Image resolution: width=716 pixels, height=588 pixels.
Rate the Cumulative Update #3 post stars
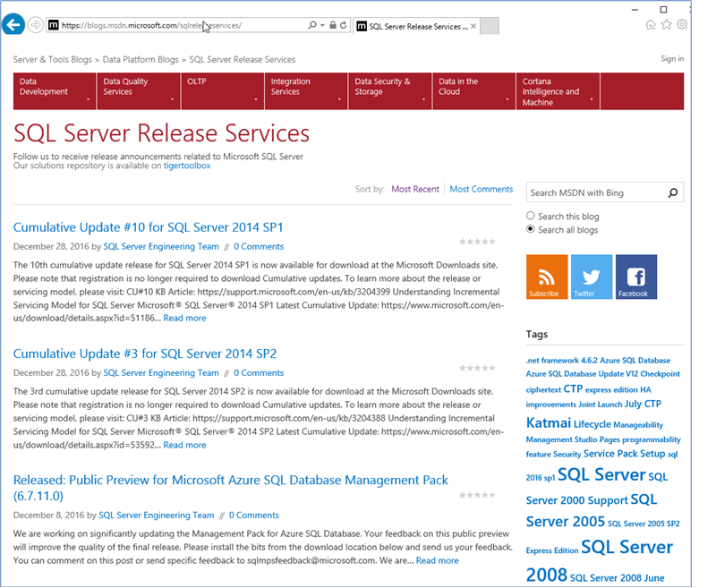click(477, 368)
